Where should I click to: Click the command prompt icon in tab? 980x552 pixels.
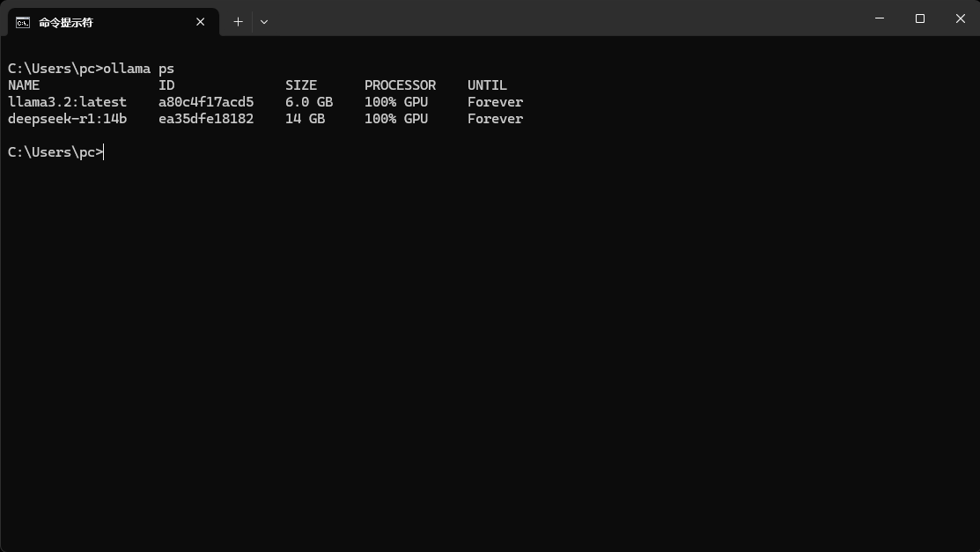[23, 23]
